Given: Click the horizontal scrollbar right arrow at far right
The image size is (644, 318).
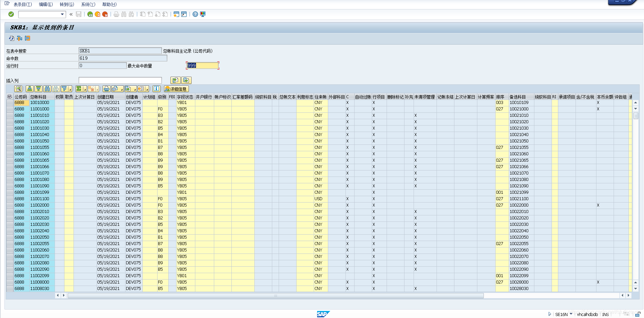Looking at the screenshot, I should coord(628,295).
